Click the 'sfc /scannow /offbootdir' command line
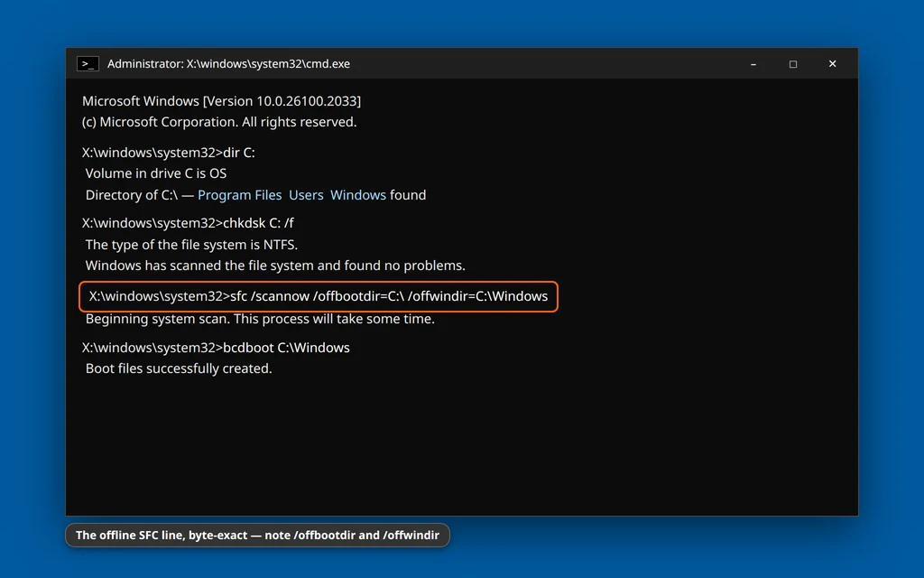 click(x=319, y=296)
